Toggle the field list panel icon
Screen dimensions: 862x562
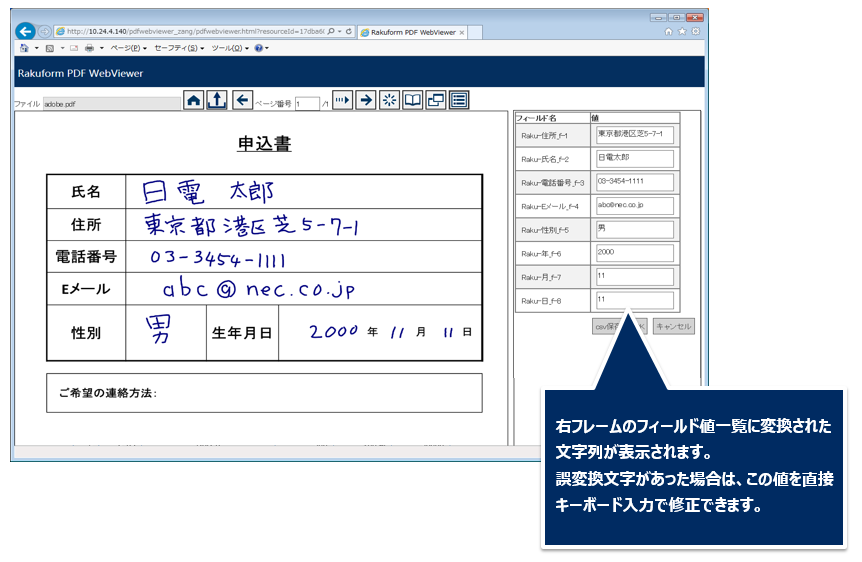459,100
